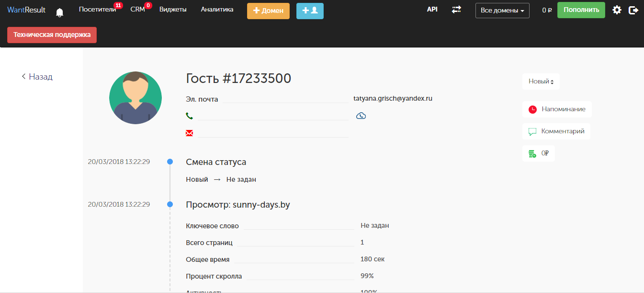The width and height of the screenshot is (644, 293).
Task: Open the notifications bell icon
Action: [x=60, y=12]
